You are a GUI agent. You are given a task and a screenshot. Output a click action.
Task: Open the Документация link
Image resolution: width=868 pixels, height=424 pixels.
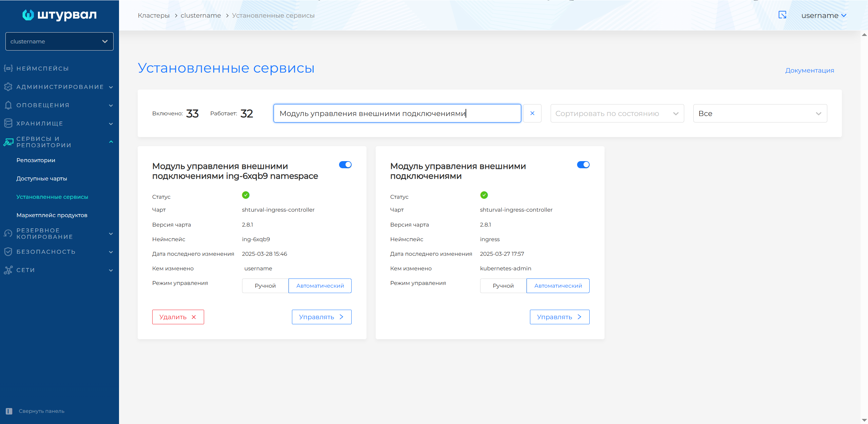point(809,71)
